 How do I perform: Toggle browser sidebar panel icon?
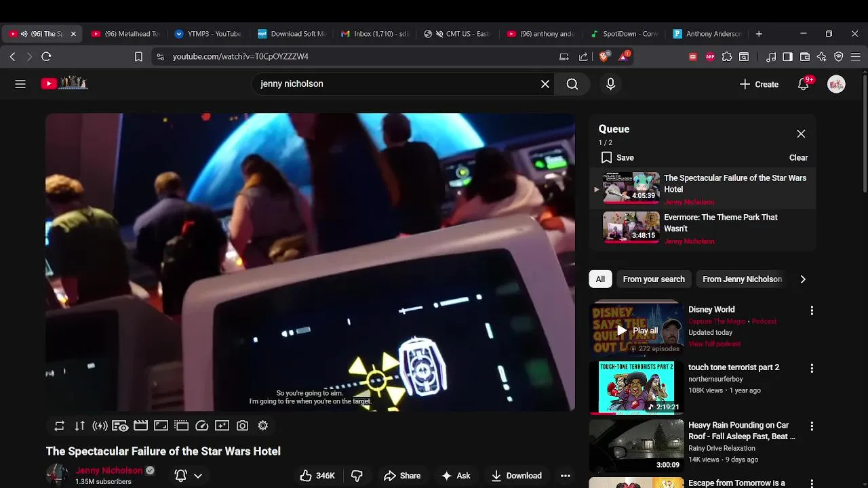[787, 57]
